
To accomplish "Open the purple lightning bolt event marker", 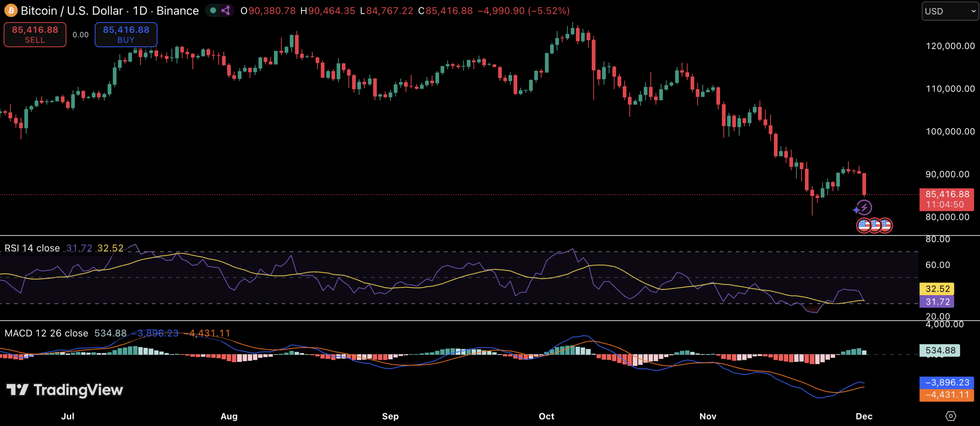I will point(864,208).
